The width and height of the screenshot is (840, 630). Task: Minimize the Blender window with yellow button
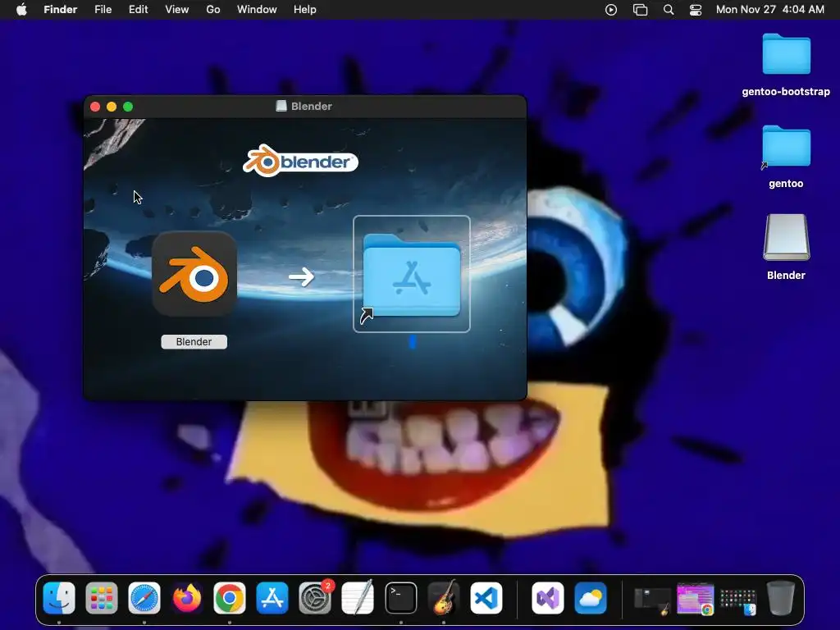pos(112,107)
